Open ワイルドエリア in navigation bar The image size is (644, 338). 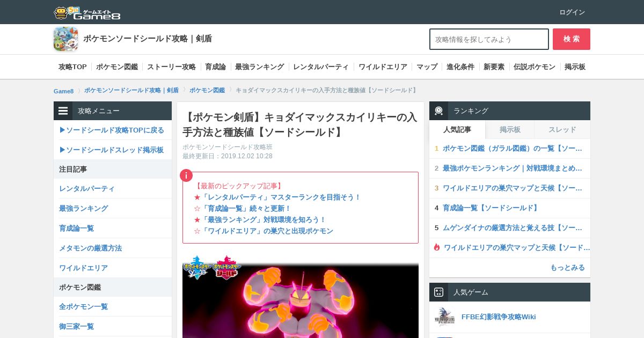point(383,67)
